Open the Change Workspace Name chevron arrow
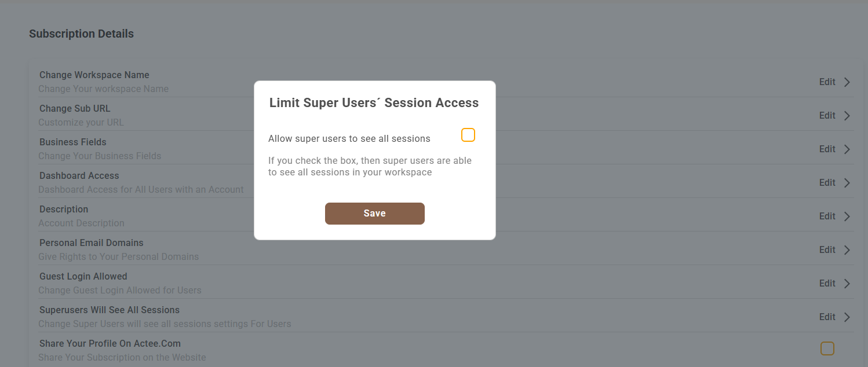The width and height of the screenshot is (868, 367). pyautogui.click(x=847, y=82)
